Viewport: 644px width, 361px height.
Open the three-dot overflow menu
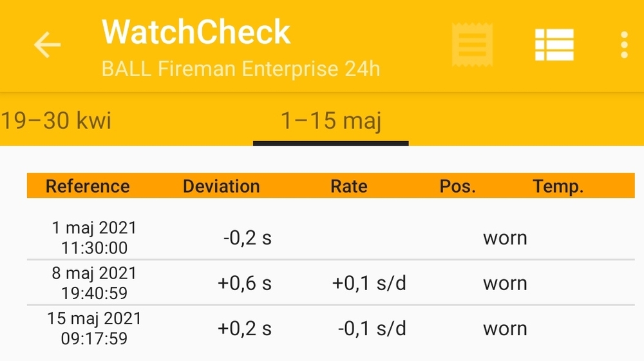point(623,45)
